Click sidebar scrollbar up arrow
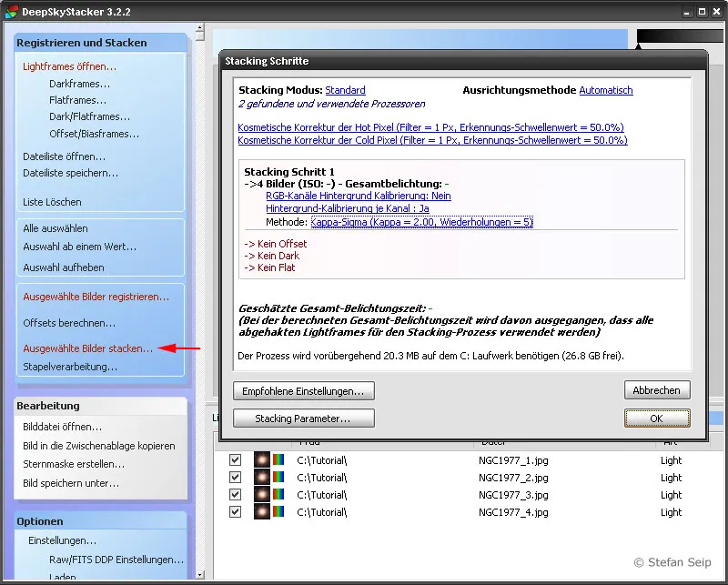 click(200, 27)
